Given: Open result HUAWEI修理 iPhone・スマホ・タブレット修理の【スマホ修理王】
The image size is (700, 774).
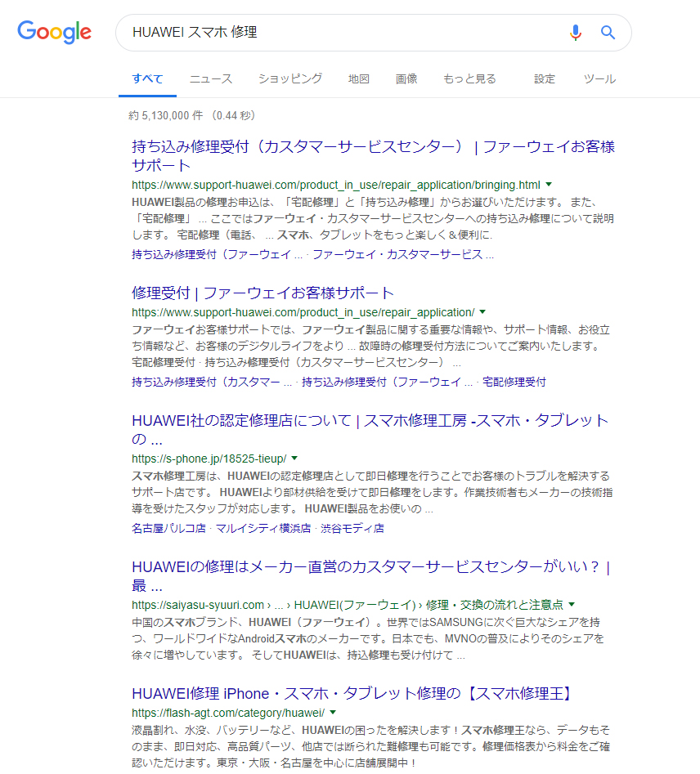Looking at the screenshot, I should pyautogui.click(x=352, y=694).
